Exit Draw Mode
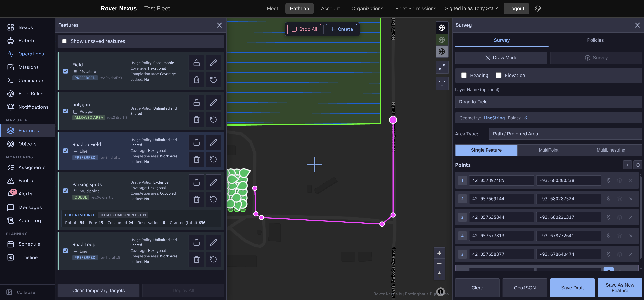Viewport: 644px width, 300px height. [x=501, y=58]
